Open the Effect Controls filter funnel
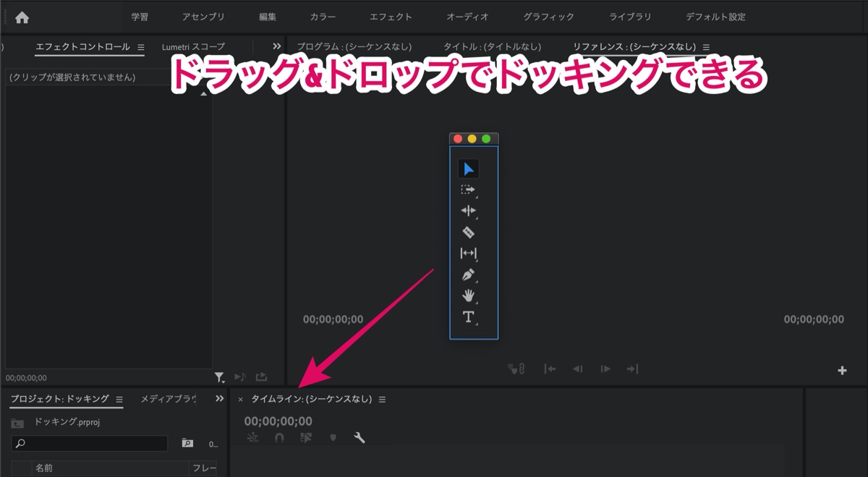 (x=219, y=377)
